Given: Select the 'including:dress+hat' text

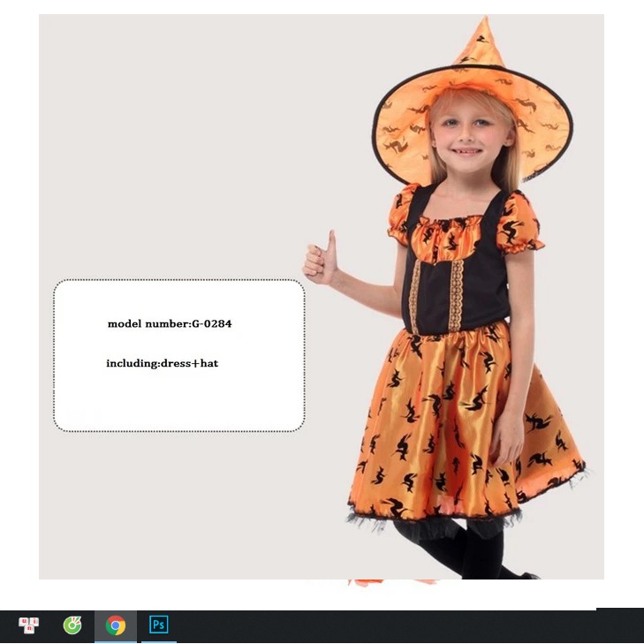Looking at the screenshot, I should coord(163,363).
